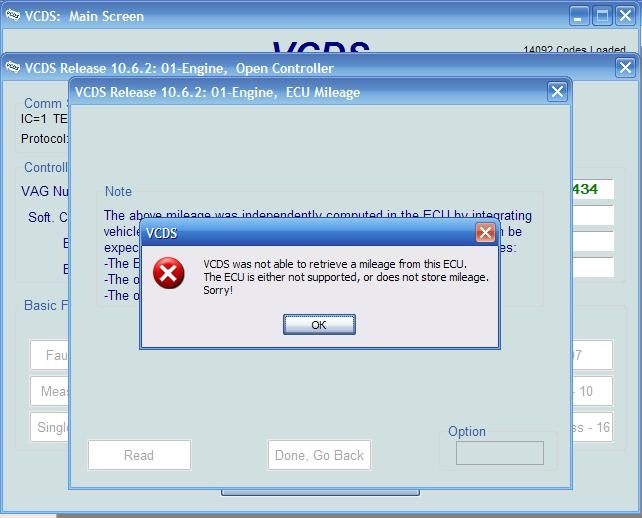Close the VCDS error message box
642x518 pixels.
485,233
